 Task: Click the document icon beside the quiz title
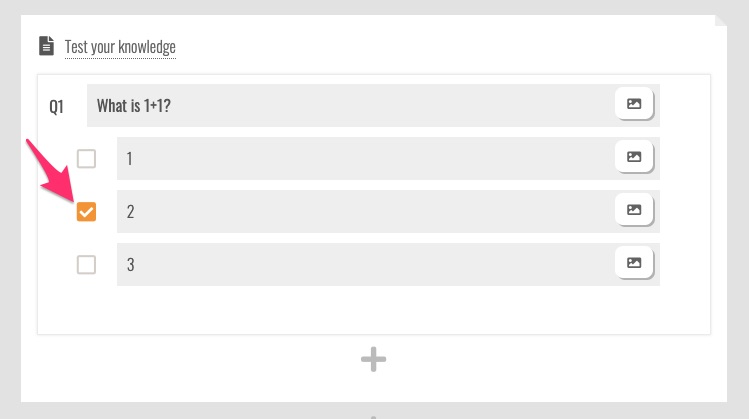tap(45, 46)
